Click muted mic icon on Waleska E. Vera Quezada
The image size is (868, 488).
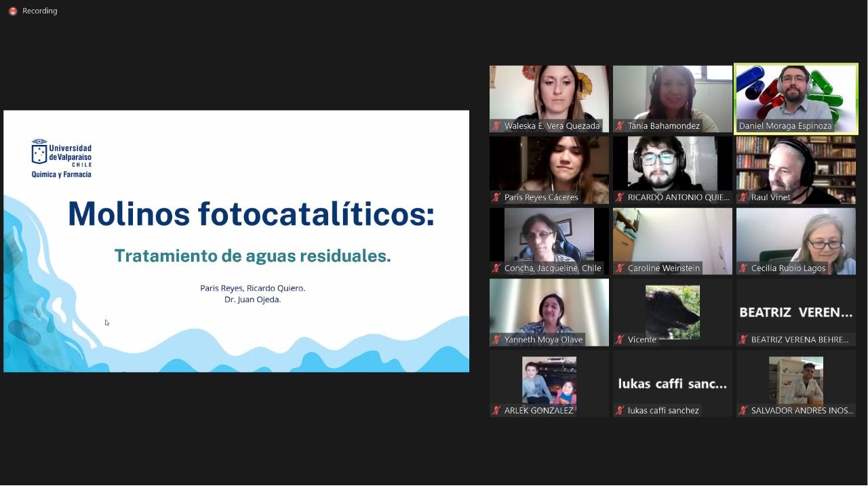[496, 126]
